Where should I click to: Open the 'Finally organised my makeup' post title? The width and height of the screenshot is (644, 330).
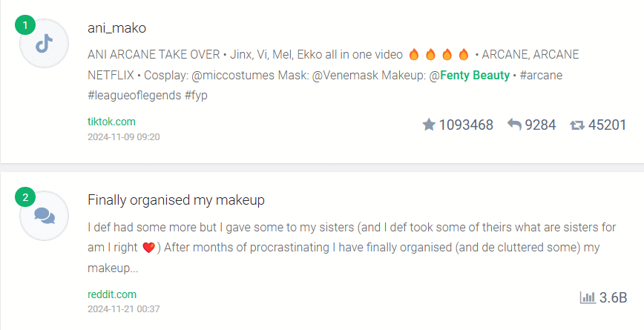[176, 200]
